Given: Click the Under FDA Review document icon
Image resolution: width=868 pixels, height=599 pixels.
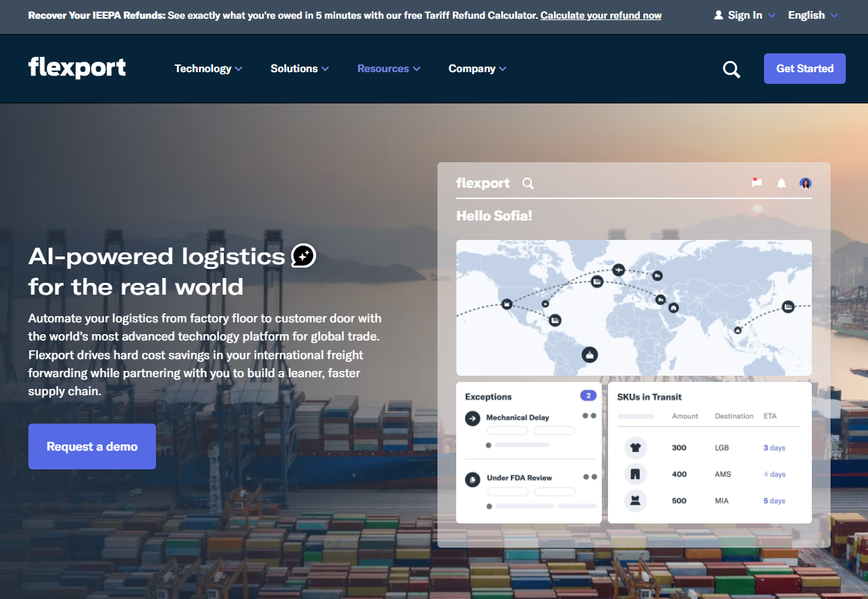Looking at the screenshot, I should 473,478.
